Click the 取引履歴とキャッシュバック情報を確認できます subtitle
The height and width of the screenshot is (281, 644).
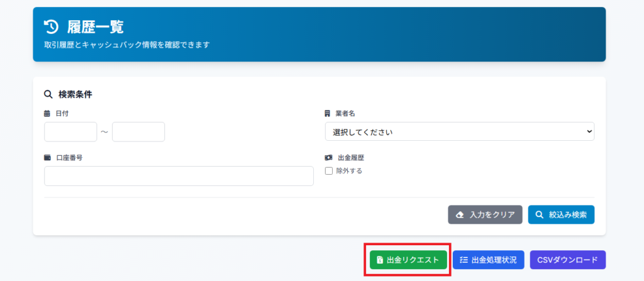coord(127,45)
